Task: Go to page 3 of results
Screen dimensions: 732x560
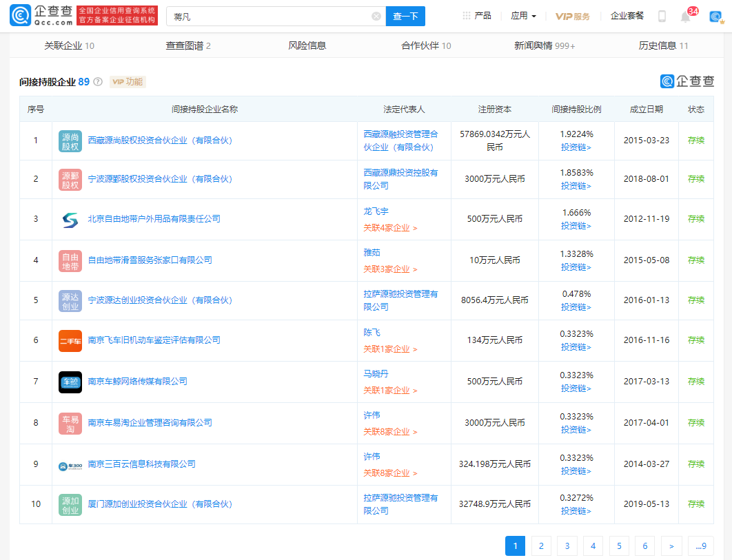Action: (567, 546)
